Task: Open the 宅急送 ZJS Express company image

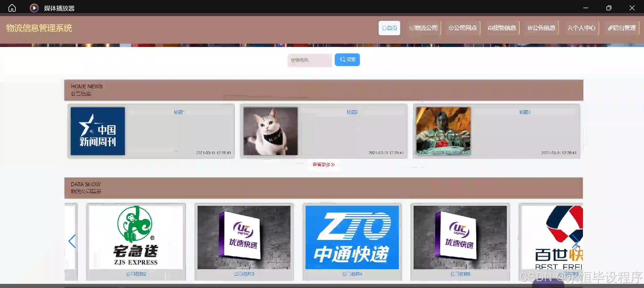Action: coord(136,237)
